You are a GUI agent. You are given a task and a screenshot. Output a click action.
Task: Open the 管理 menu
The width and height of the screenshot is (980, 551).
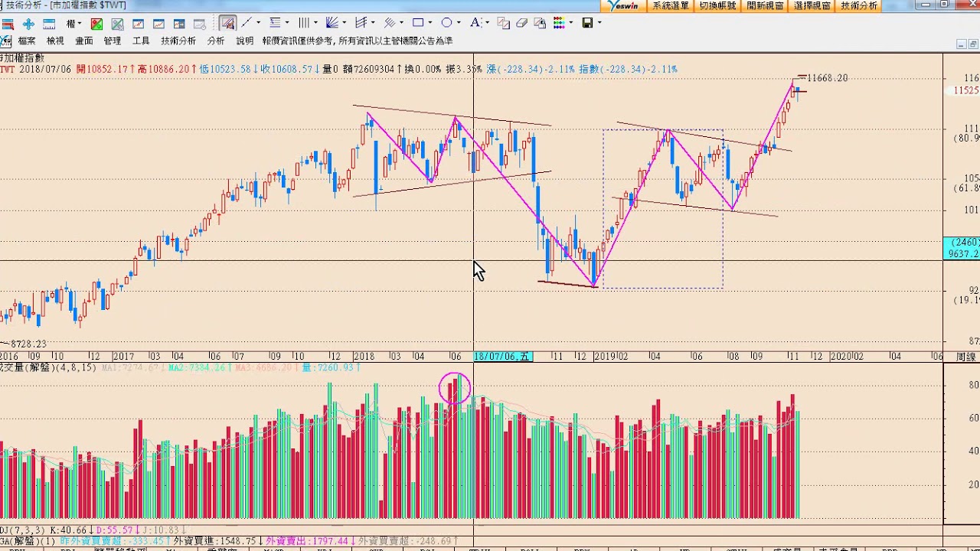112,41
